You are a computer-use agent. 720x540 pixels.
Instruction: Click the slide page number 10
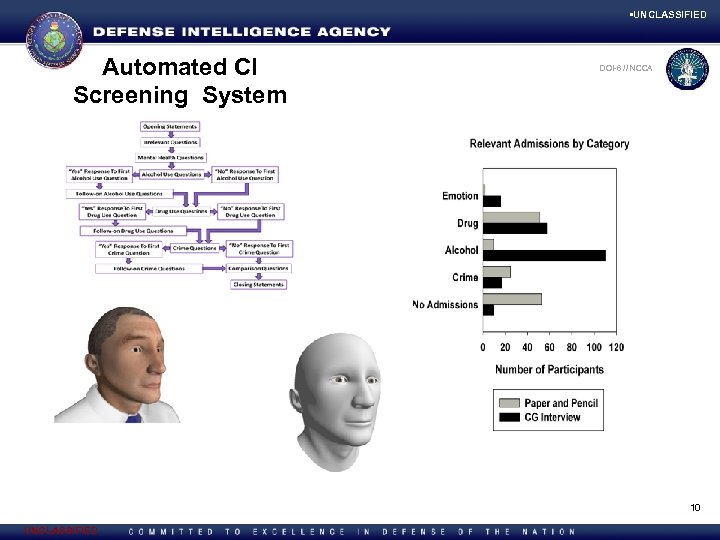[x=695, y=507]
